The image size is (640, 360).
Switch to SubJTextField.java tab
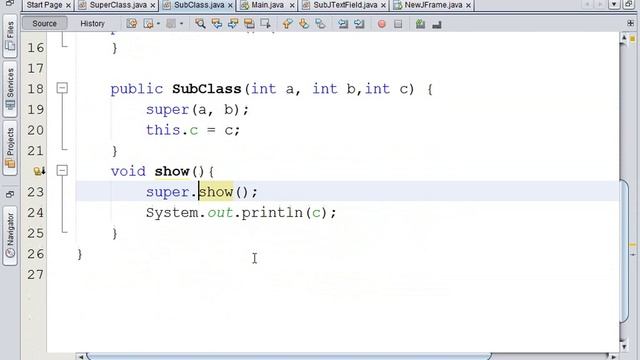(345, 5)
